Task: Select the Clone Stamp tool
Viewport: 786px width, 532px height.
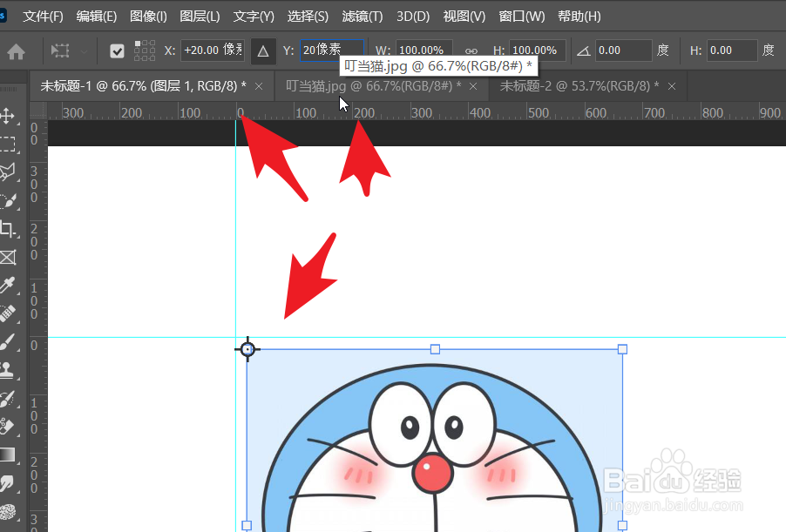Action: coord(7,370)
